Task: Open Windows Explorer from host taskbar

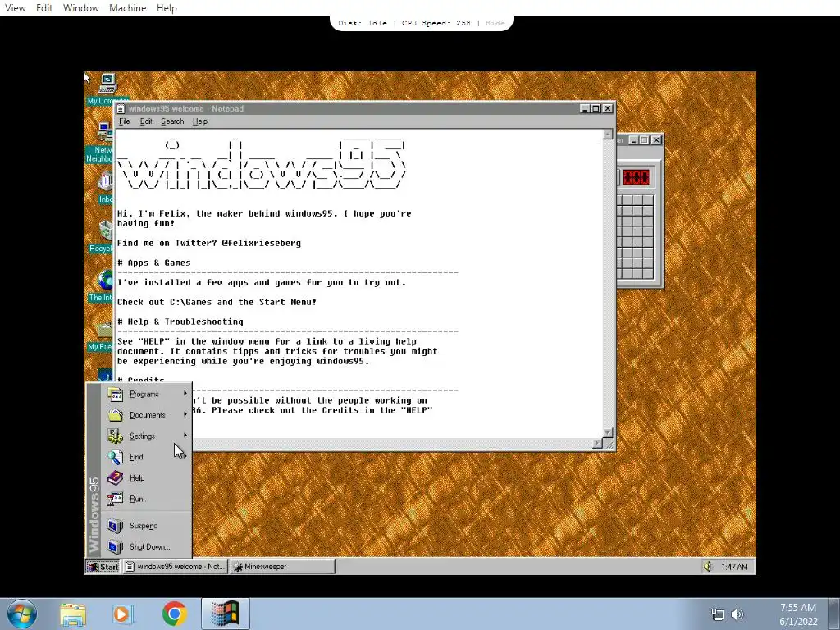Action: pos(73,614)
